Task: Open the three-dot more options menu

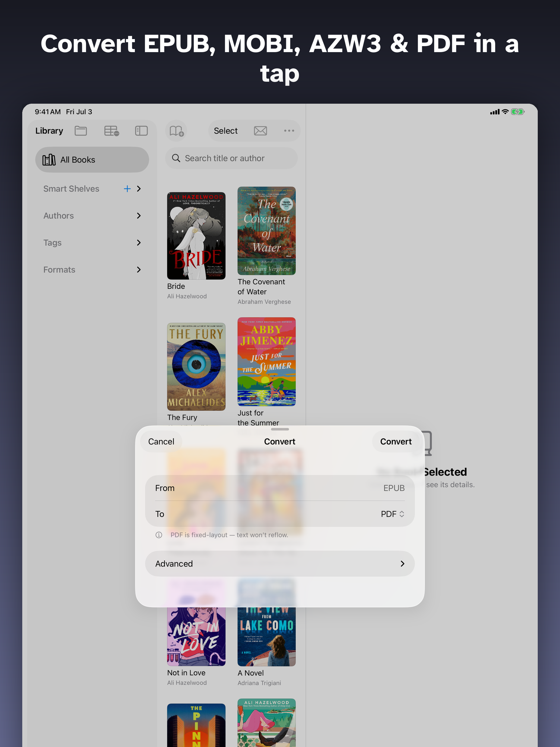Action: coord(289,131)
